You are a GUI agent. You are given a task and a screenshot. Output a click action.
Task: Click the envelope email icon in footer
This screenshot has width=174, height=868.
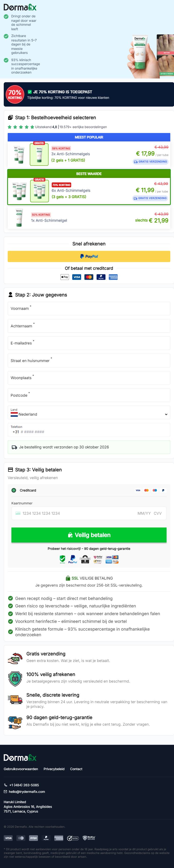pyautogui.click(x=5, y=791)
